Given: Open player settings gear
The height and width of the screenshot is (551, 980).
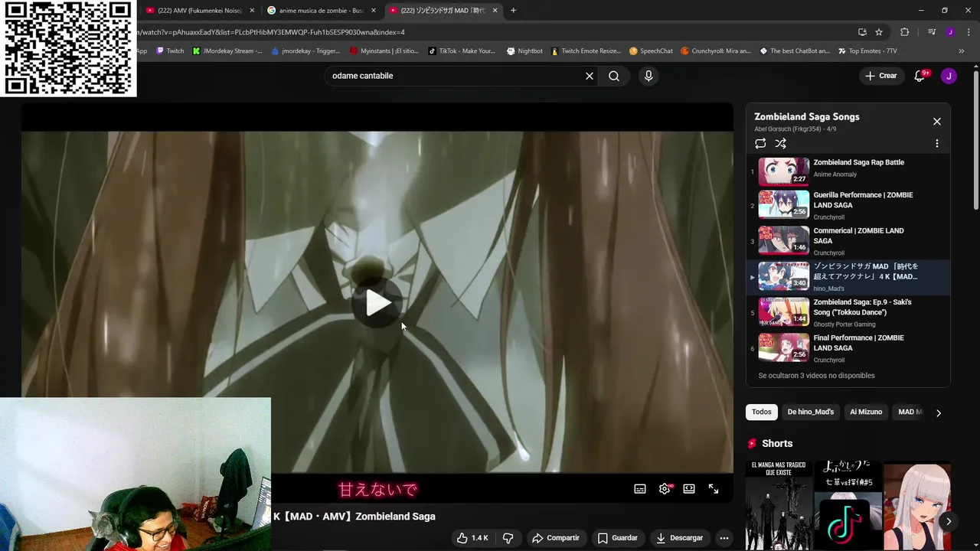Looking at the screenshot, I should (x=665, y=489).
